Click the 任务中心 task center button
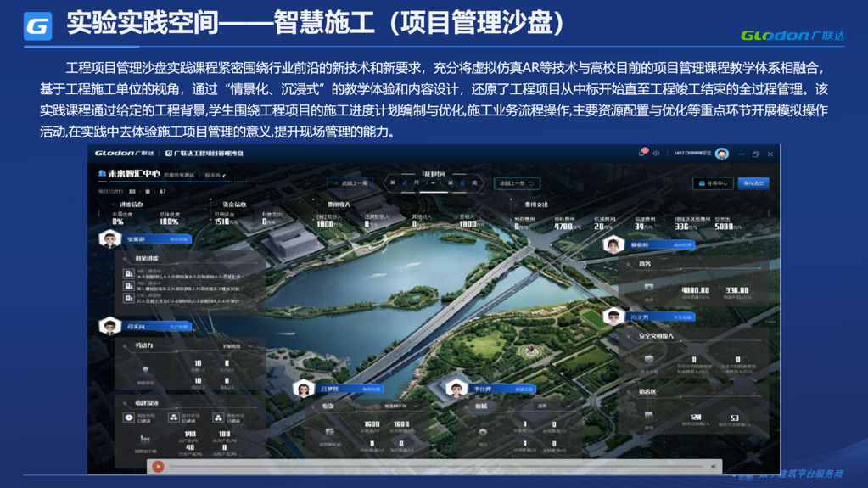Image resolution: width=868 pixels, height=488 pixels. (712, 183)
